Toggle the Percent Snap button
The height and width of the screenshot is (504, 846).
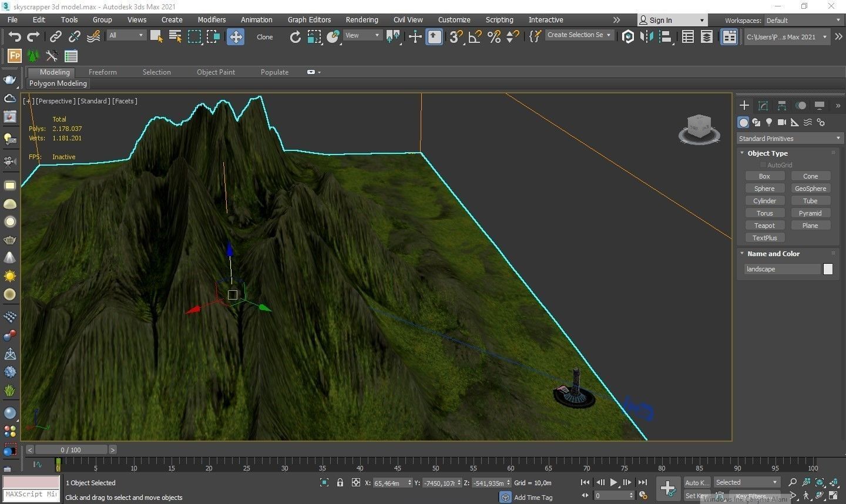(494, 37)
